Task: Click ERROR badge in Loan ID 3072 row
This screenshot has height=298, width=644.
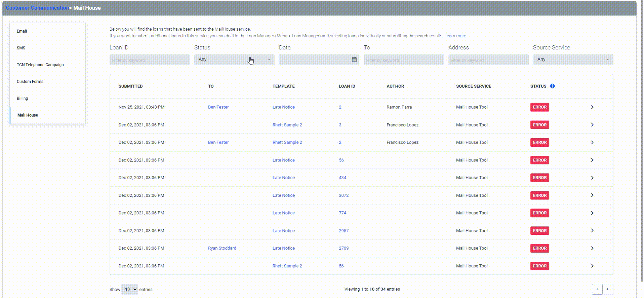Action: coord(539,195)
